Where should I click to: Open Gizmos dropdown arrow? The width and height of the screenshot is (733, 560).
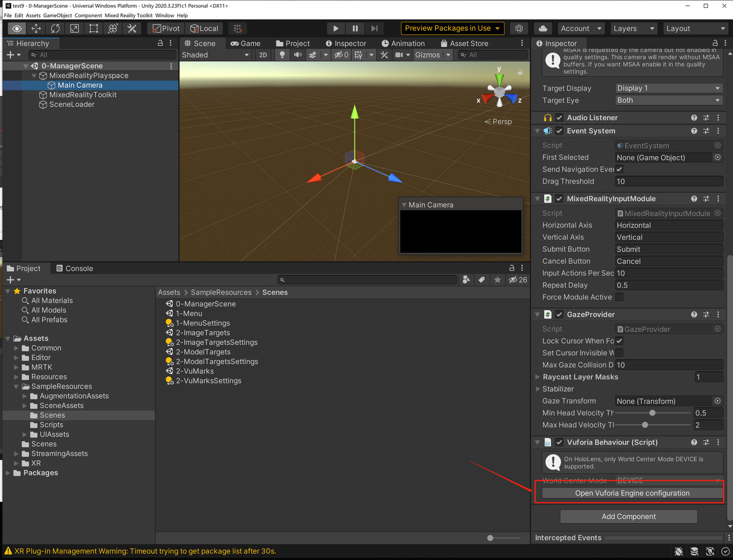448,55
